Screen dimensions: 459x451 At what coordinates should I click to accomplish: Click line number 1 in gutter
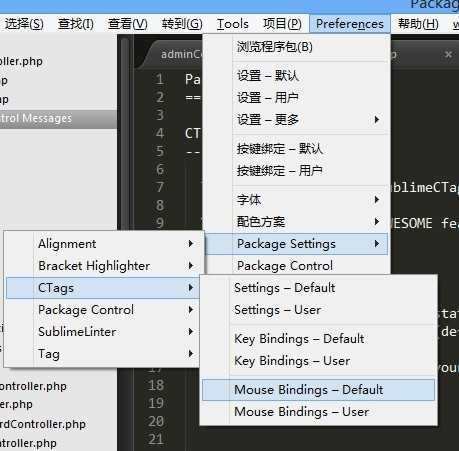tap(160, 79)
